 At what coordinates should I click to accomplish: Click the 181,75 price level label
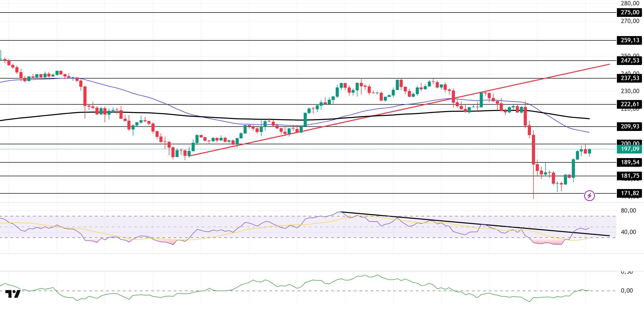[x=629, y=176]
